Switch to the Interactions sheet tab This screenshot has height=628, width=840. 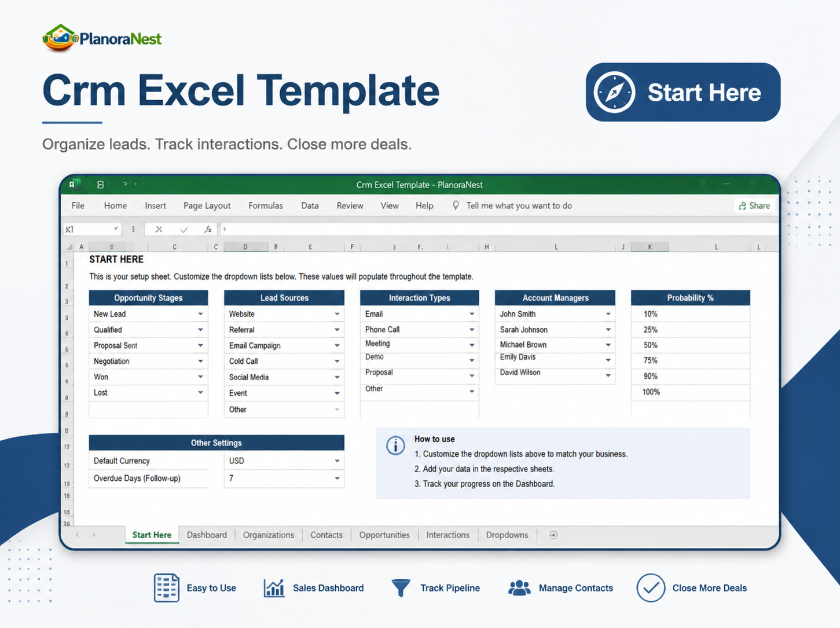click(x=448, y=535)
